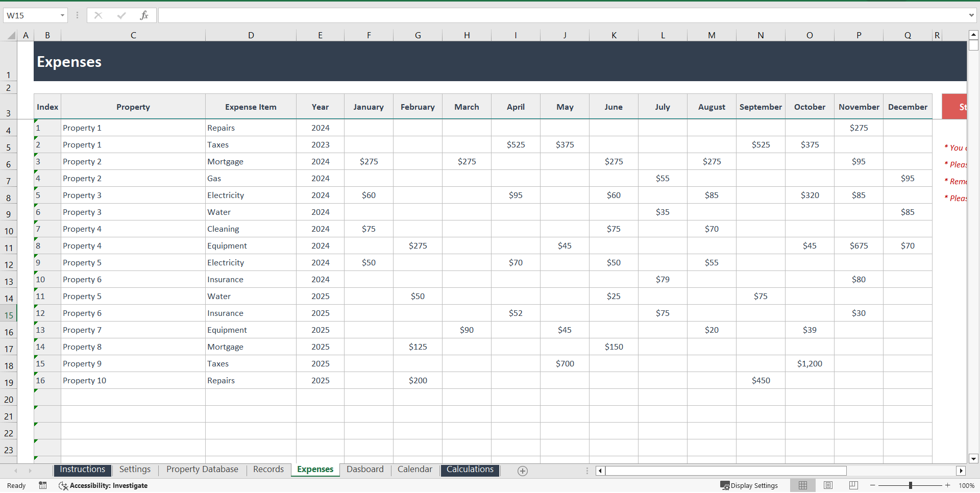Switch to Records sheet tab
This screenshot has width=980, height=493.
coord(268,470)
